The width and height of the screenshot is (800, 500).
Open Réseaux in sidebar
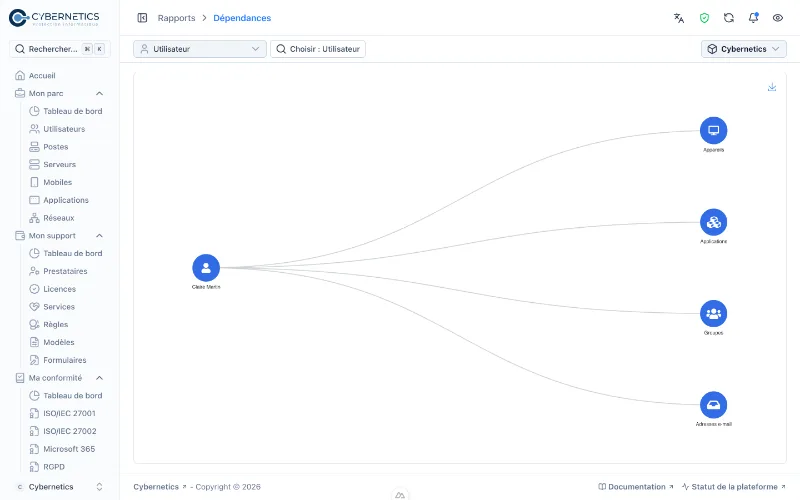[59, 218]
